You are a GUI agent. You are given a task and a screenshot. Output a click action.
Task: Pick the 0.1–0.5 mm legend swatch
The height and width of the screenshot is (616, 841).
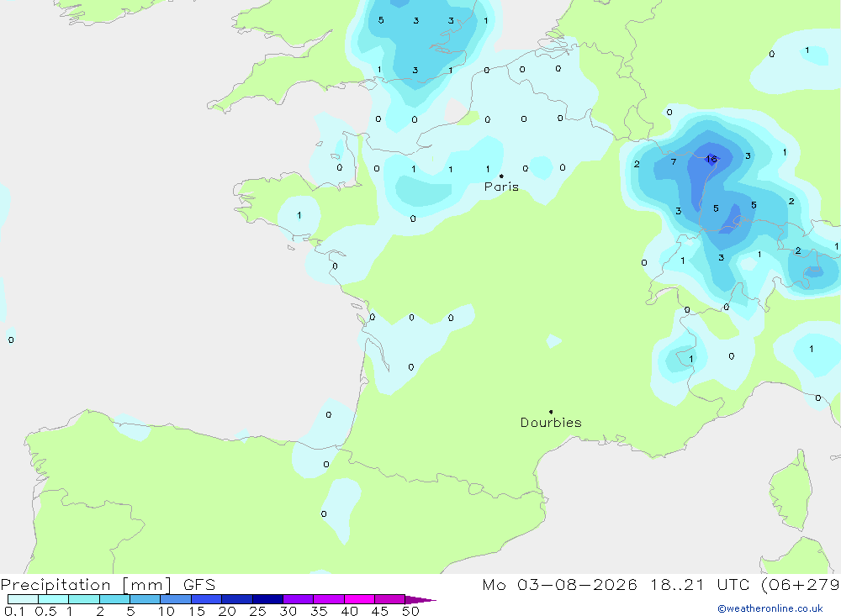click(23, 599)
